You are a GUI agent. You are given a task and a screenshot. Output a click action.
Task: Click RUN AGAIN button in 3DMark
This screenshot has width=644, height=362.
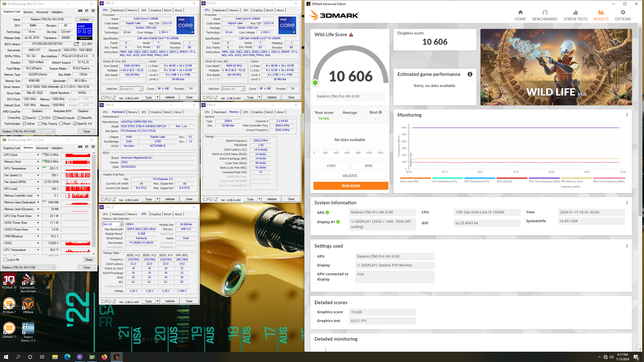[x=351, y=186]
